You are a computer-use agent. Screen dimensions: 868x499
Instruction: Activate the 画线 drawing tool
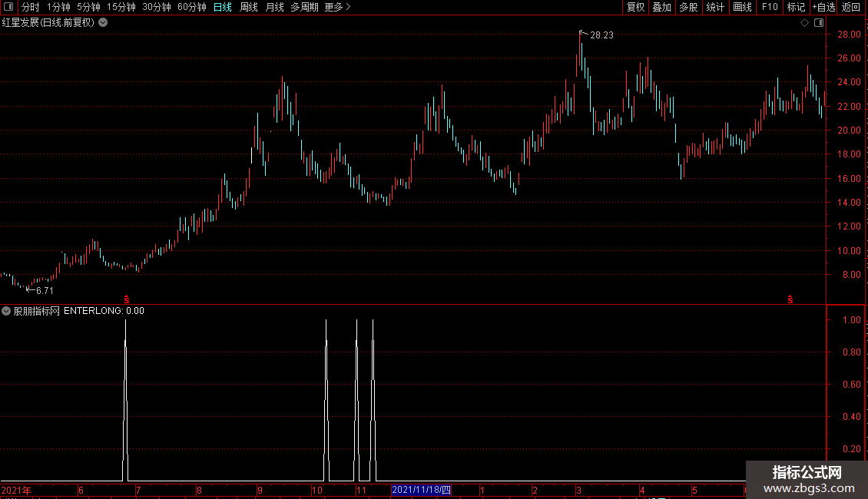coord(742,7)
